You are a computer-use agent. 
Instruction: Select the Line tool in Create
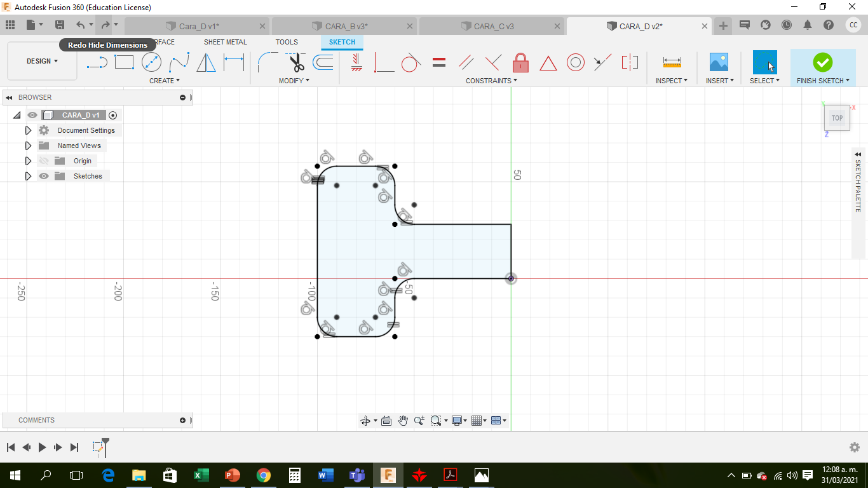point(97,62)
